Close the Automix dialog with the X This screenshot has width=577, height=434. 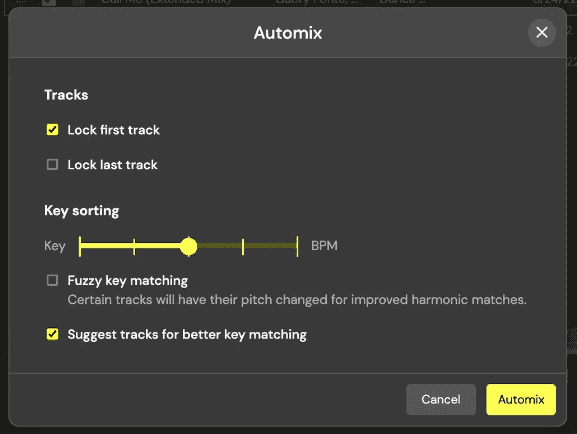pyautogui.click(x=542, y=33)
